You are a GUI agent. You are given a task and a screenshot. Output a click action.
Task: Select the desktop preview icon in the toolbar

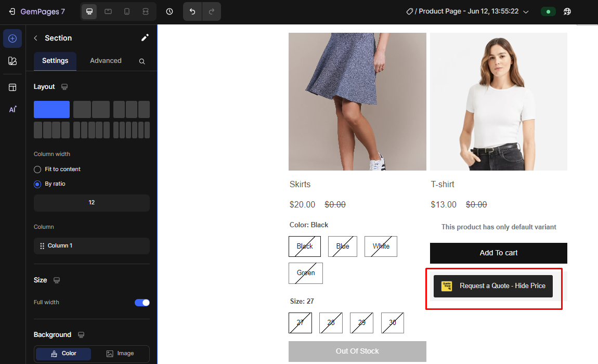[x=89, y=11]
